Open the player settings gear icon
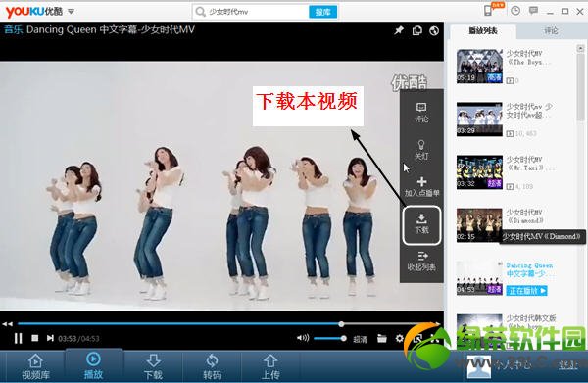The height and width of the screenshot is (383, 588). [400, 338]
